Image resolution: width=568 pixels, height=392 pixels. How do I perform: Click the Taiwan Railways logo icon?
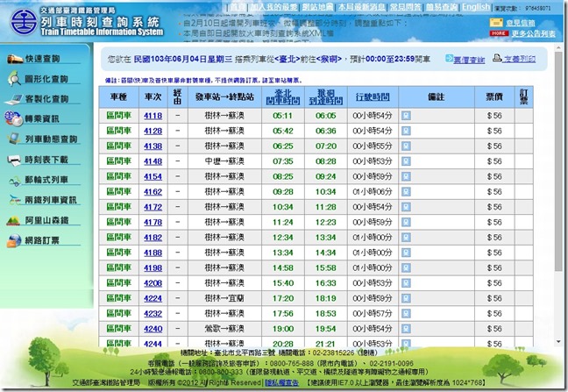24,22
